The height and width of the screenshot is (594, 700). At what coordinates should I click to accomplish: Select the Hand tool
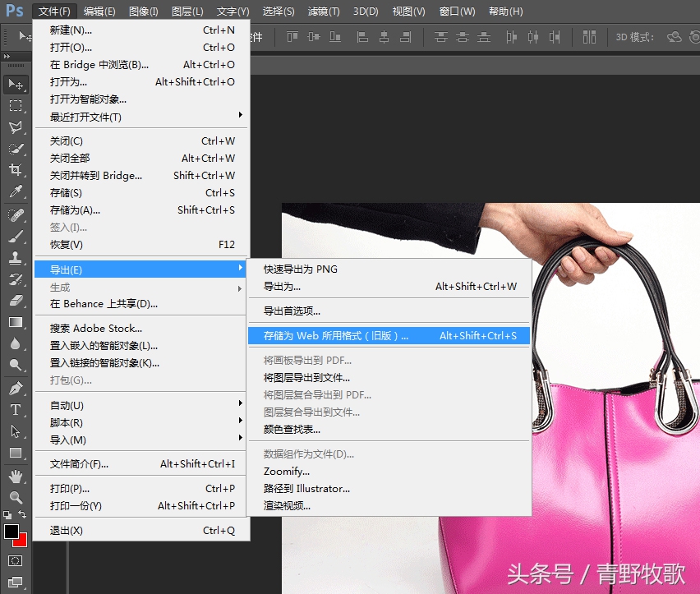click(x=16, y=474)
